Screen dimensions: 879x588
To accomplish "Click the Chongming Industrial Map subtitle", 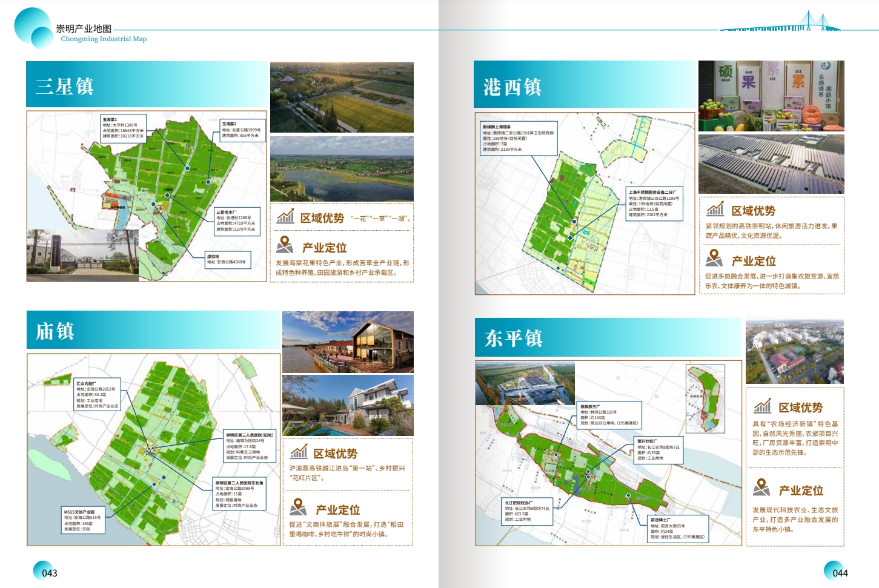I will [x=104, y=39].
